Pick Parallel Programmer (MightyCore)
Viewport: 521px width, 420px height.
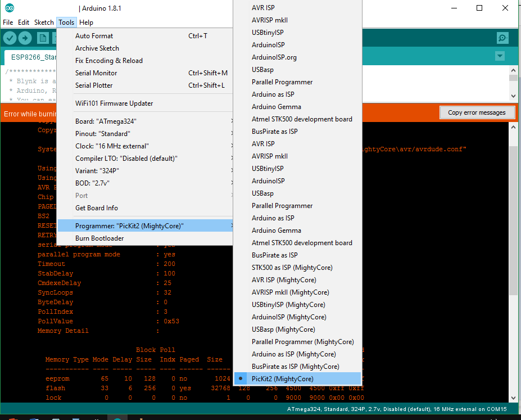pos(297,342)
